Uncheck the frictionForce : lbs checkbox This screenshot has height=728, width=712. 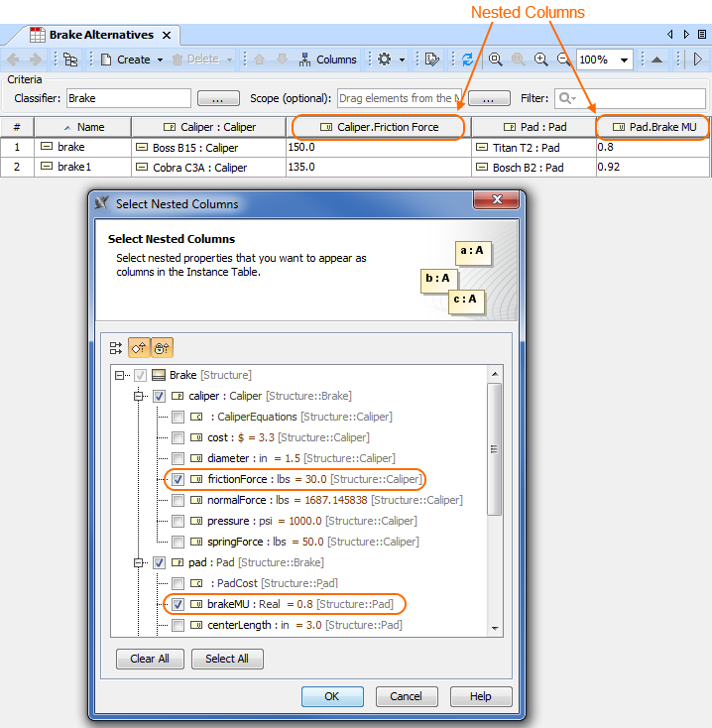(178, 479)
